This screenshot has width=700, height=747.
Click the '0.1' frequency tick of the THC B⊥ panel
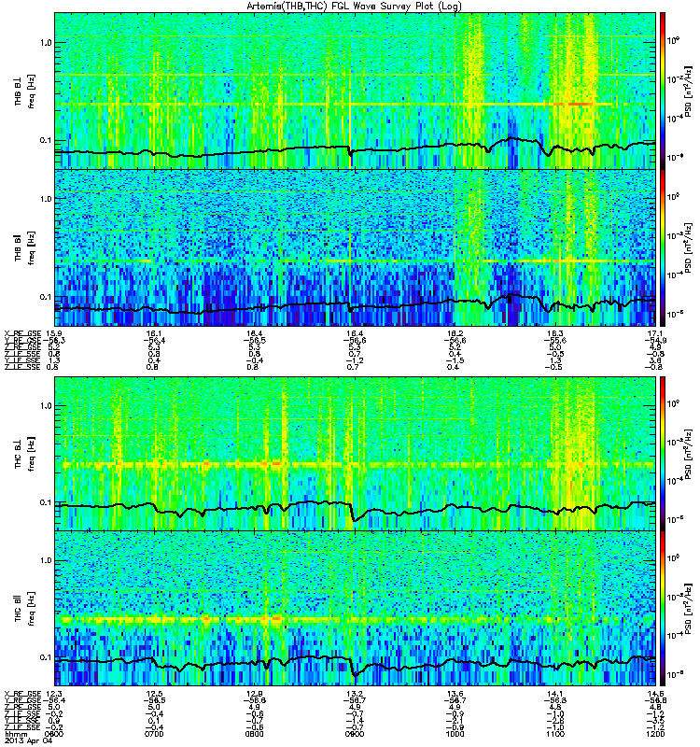[x=46, y=502]
